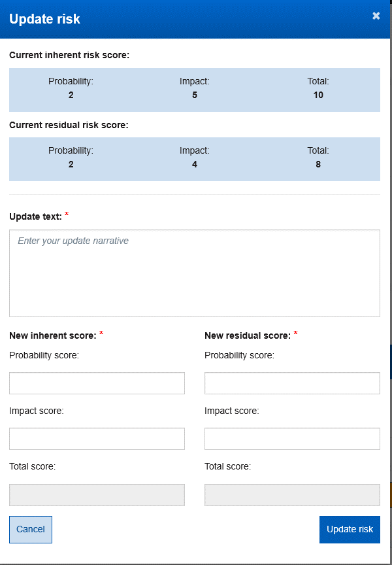Click the New residual score heading
The image size is (392, 565).
(248, 335)
